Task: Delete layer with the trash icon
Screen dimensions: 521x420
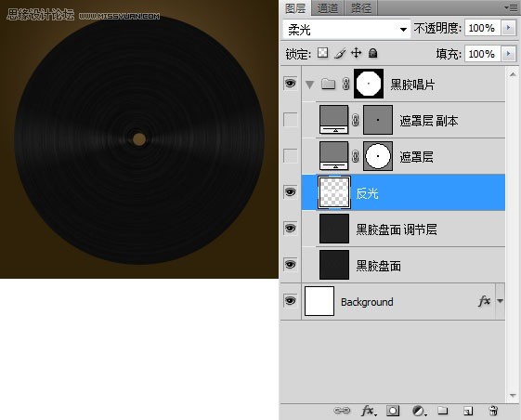Action: point(493,411)
